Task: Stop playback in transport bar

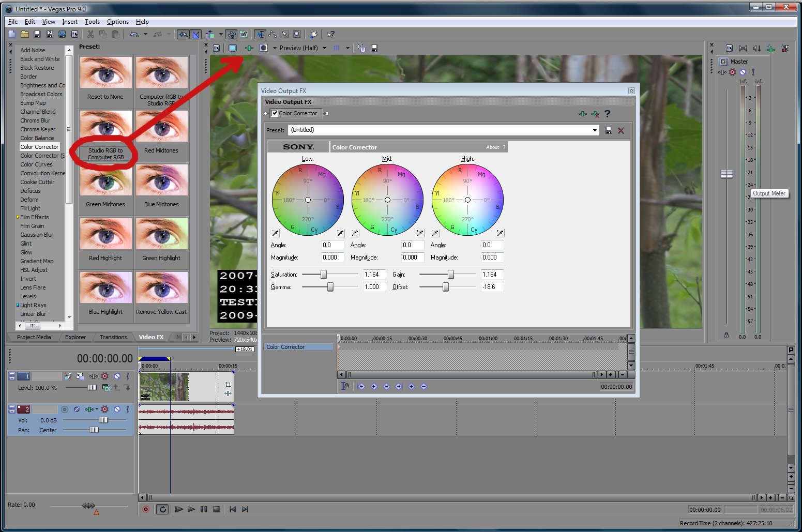Action: 217,509
